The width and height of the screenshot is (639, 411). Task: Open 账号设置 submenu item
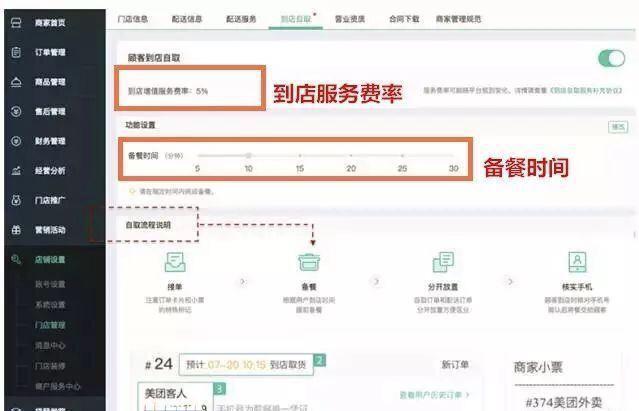tap(50, 284)
